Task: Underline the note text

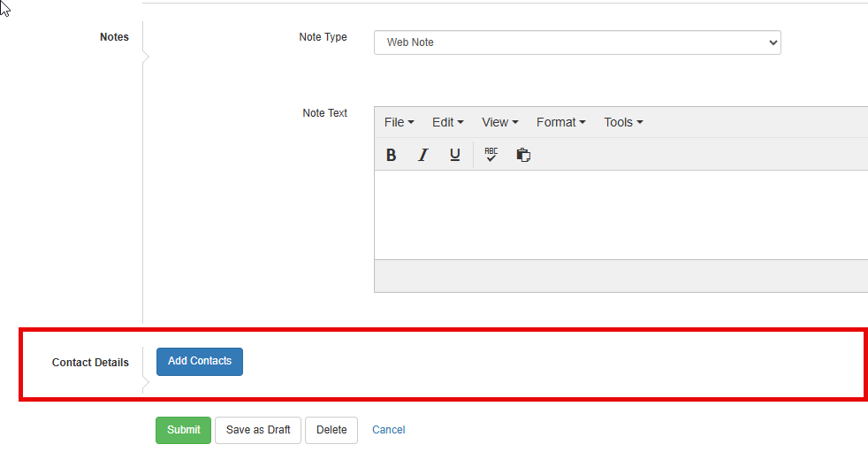Action: click(455, 155)
